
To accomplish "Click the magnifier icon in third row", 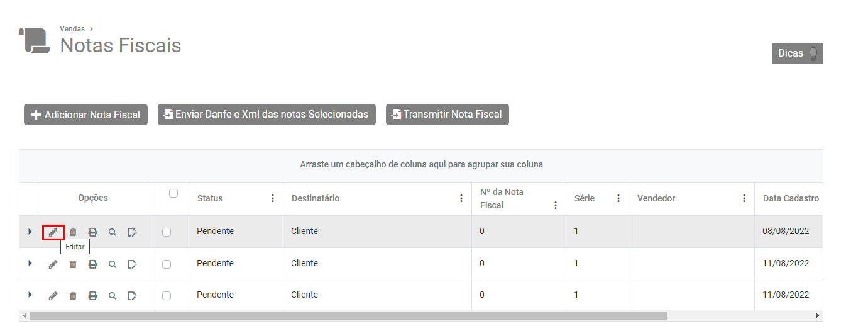I will [113, 295].
